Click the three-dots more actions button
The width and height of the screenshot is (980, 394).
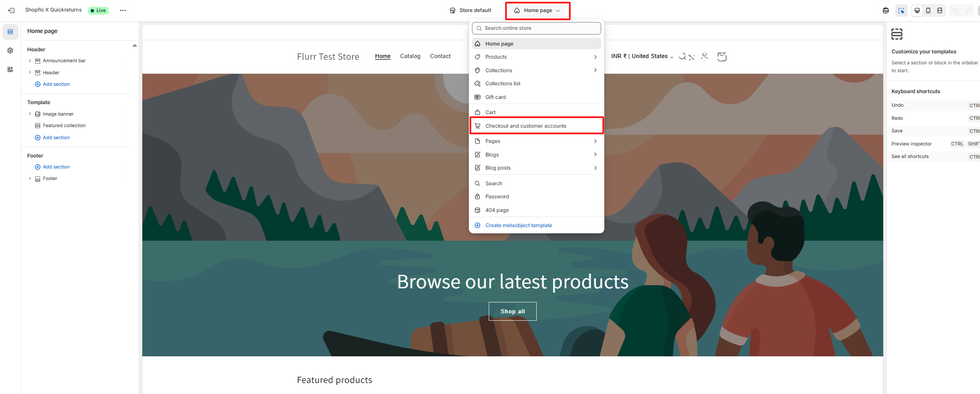point(123,10)
